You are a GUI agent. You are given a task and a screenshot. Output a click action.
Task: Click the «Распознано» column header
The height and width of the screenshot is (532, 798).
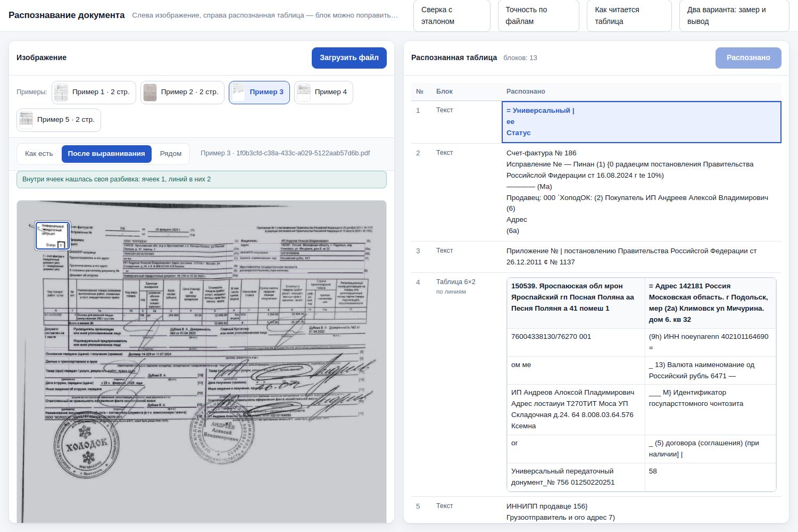(526, 92)
